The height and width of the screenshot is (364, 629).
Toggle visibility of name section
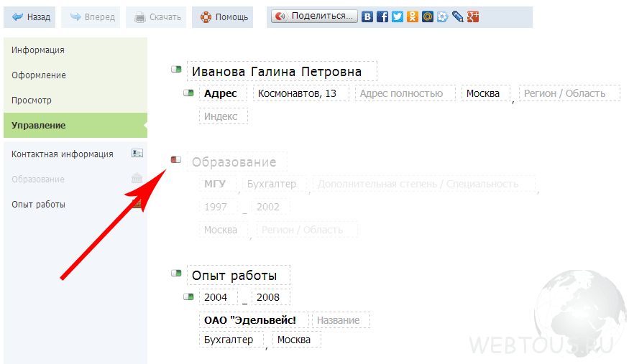click(177, 69)
